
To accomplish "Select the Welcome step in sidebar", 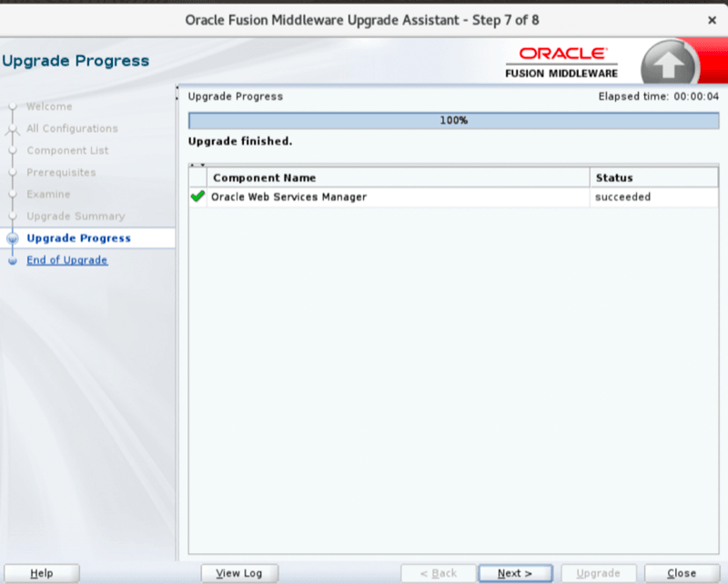I will [x=49, y=106].
